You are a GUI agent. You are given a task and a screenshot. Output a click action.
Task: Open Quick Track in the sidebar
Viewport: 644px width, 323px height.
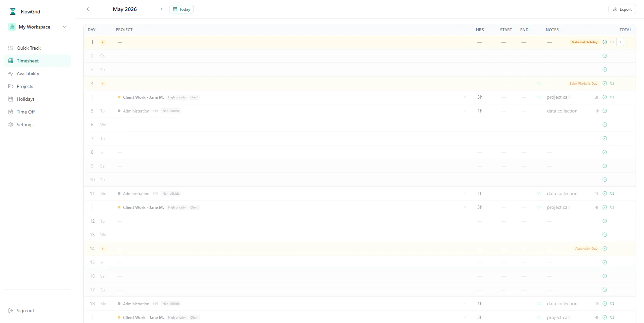(37, 48)
